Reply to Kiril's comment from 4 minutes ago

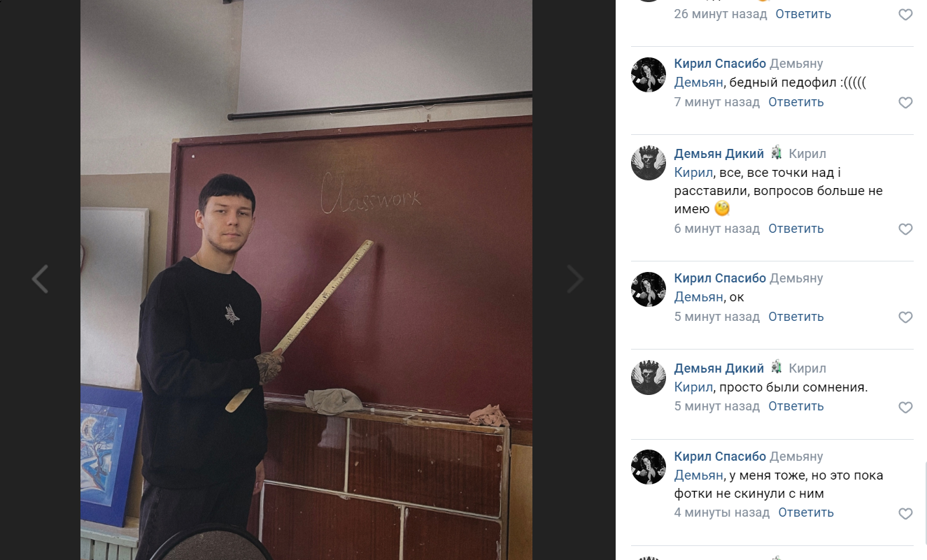click(x=806, y=512)
